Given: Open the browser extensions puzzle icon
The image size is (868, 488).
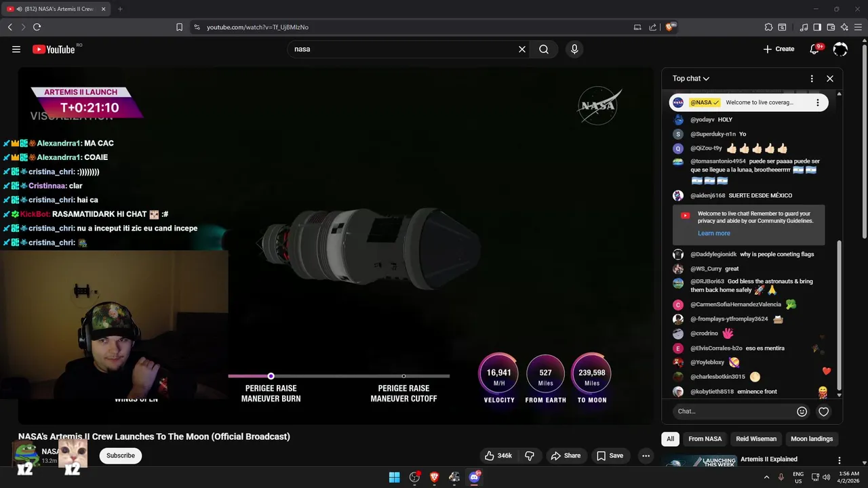Looking at the screenshot, I should point(768,27).
